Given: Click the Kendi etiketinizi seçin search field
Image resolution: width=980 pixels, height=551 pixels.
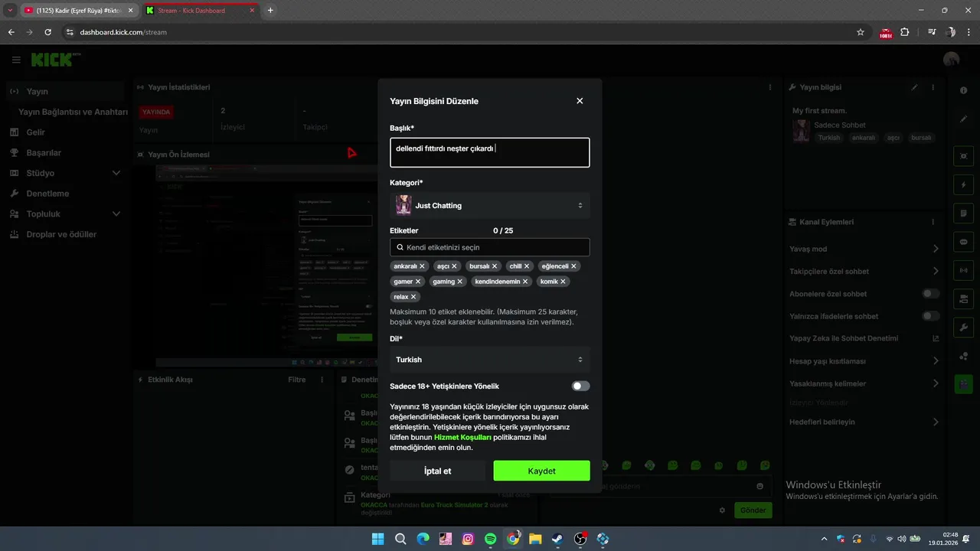Looking at the screenshot, I should pos(490,247).
